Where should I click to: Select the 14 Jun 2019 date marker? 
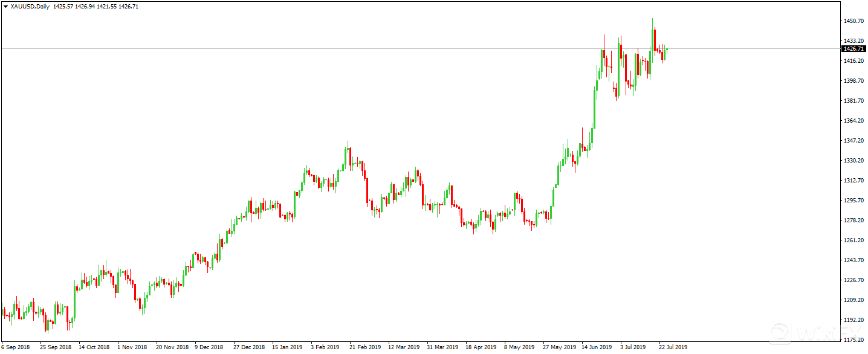(x=597, y=347)
